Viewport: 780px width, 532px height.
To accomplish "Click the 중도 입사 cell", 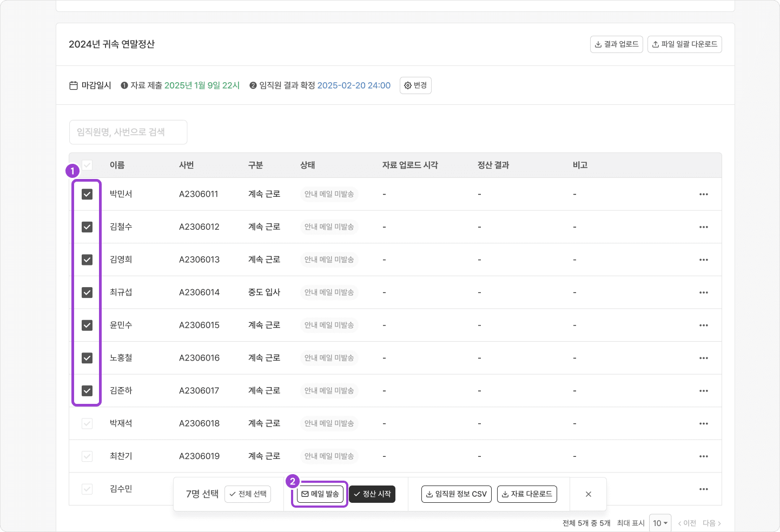I will pyautogui.click(x=265, y=292).
